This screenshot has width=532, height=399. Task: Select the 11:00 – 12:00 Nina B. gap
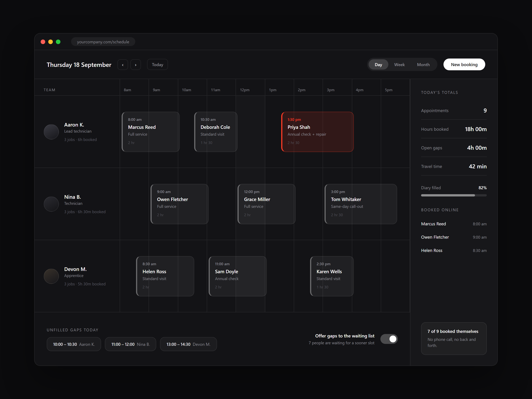click(x=131, y=344)
